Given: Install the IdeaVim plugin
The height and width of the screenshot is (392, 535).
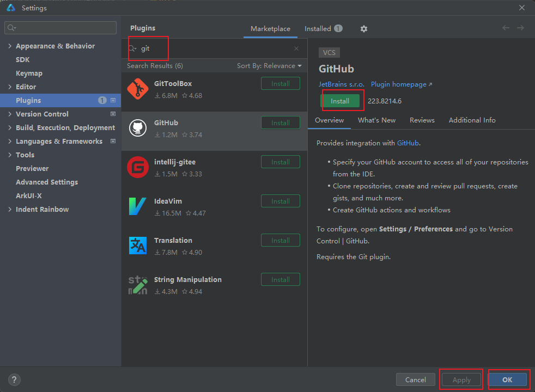Looking at the screenshot, I should click(281, 201).
